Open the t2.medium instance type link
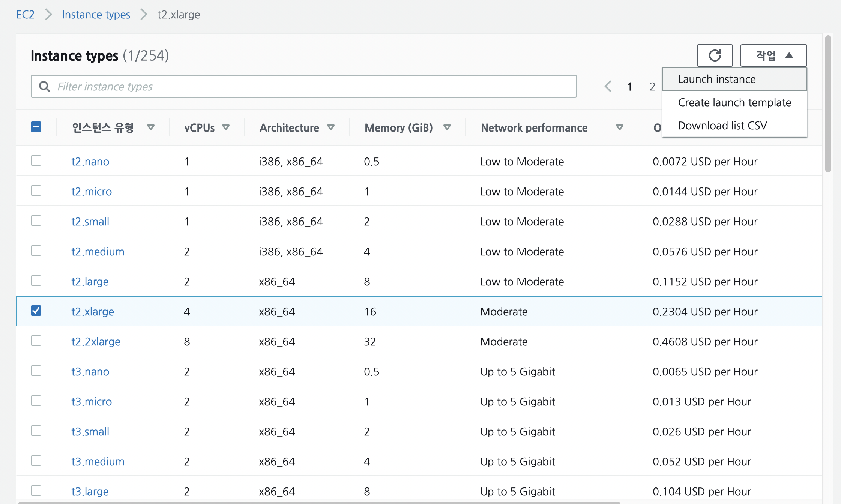841x504 pixels. tap(98, 252)
